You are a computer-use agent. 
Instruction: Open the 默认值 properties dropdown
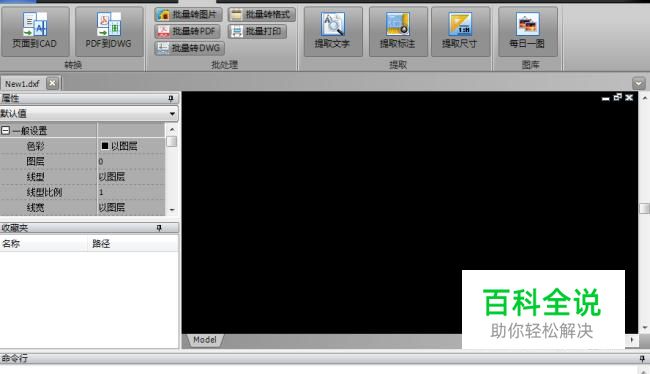pos(172,114)
